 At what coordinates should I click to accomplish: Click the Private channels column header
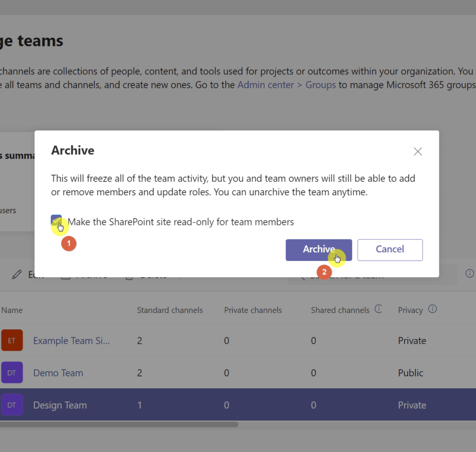click(x=253, y=310)
